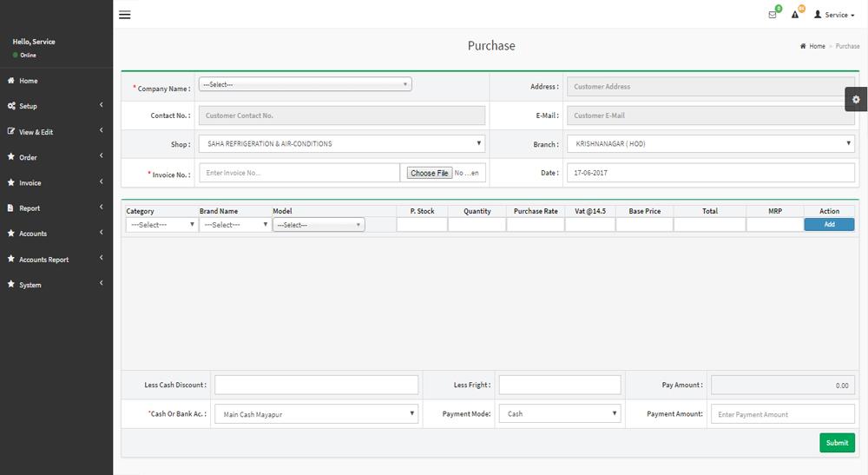This screenshot has width=868, height=475.
Task: Open the Brand Name select dropdown
Action: pos(234,225)
